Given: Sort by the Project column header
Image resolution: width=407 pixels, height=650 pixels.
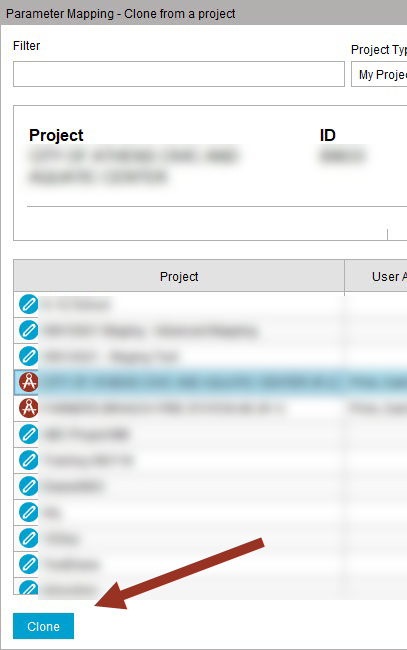Looking at the screenshot, I should 179,276.
